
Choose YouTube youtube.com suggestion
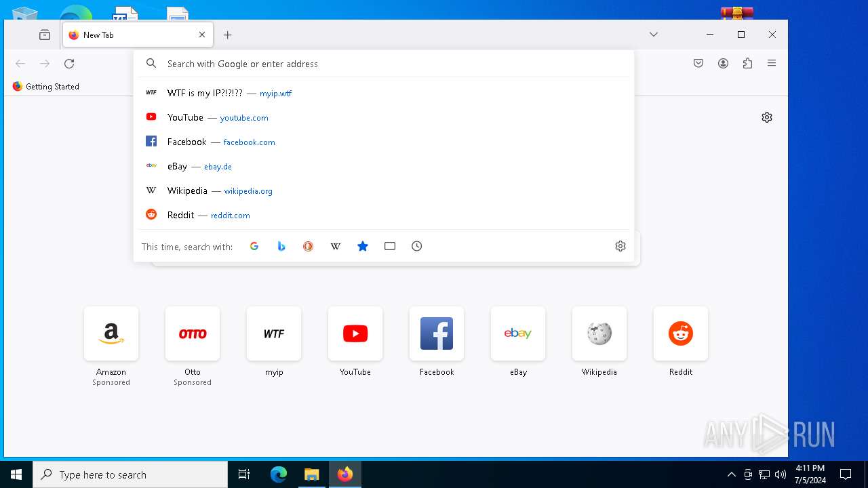click(x=384, y=117)
